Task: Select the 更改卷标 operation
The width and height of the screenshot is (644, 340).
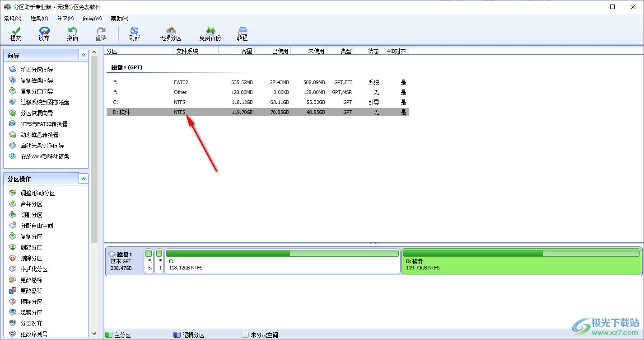Action: coord(26,280)
